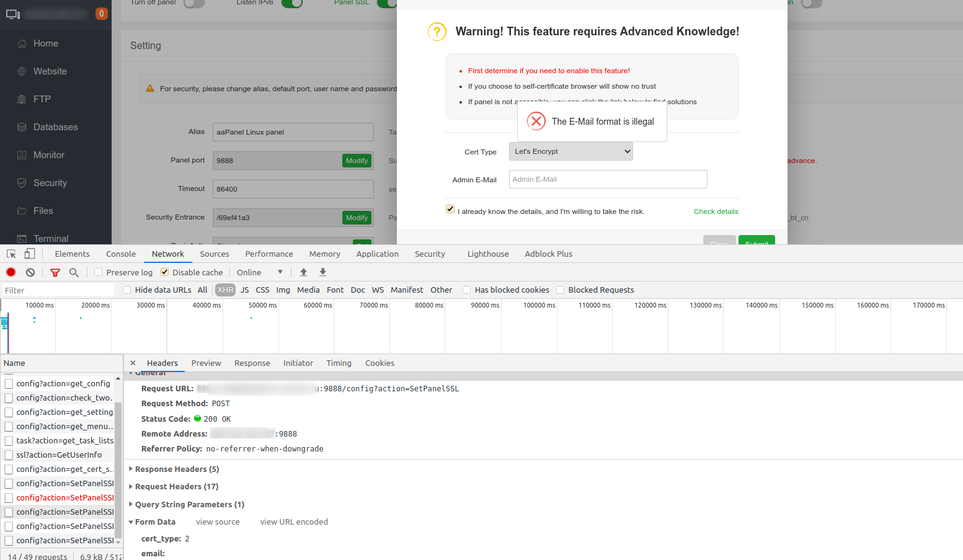The image size is (963, 560).
Task: Click Modify button next to Panel port
Action: [x=357, y=161]
